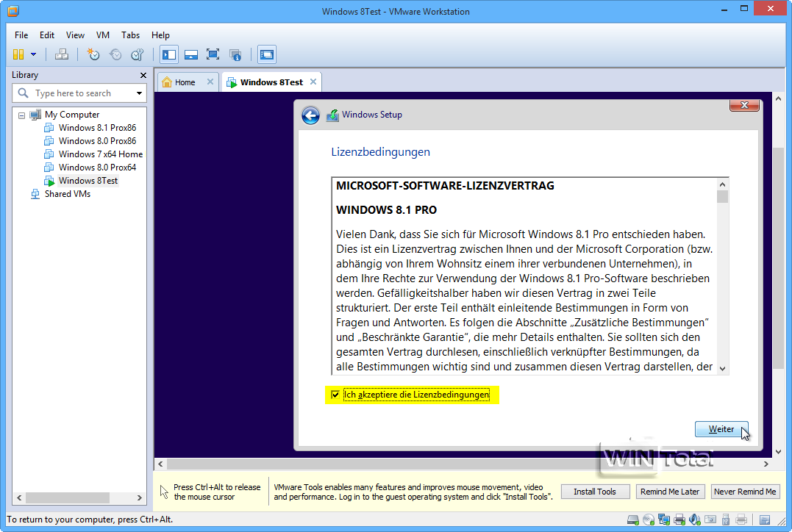The image size is (792, 532).
Task: Select Windows 8.0 Prox86 in the library
Action: coord(97,141)
